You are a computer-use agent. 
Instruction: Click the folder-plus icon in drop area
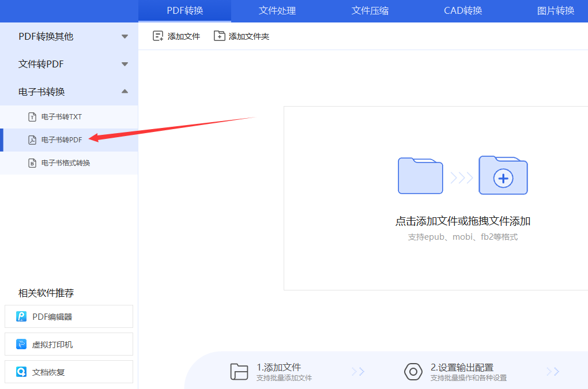(x=503, y=176)
